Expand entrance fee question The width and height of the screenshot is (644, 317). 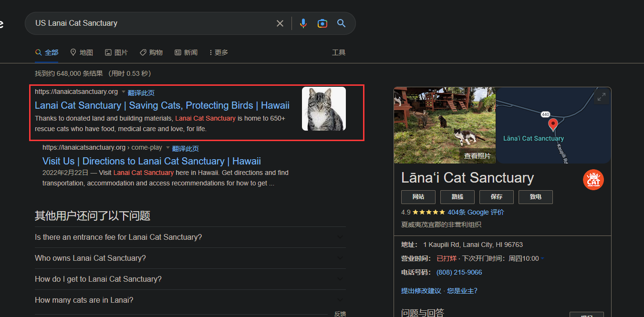(x=190, y=237)
